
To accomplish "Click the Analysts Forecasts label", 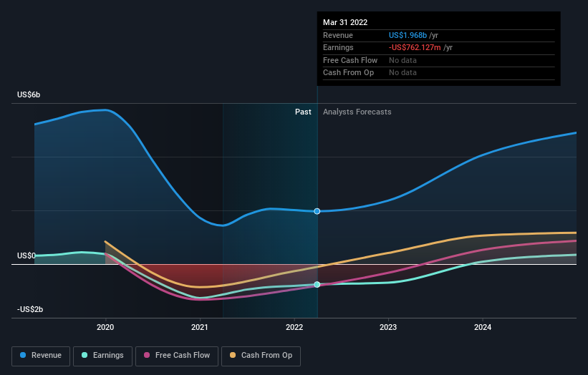I will [357, 112].
